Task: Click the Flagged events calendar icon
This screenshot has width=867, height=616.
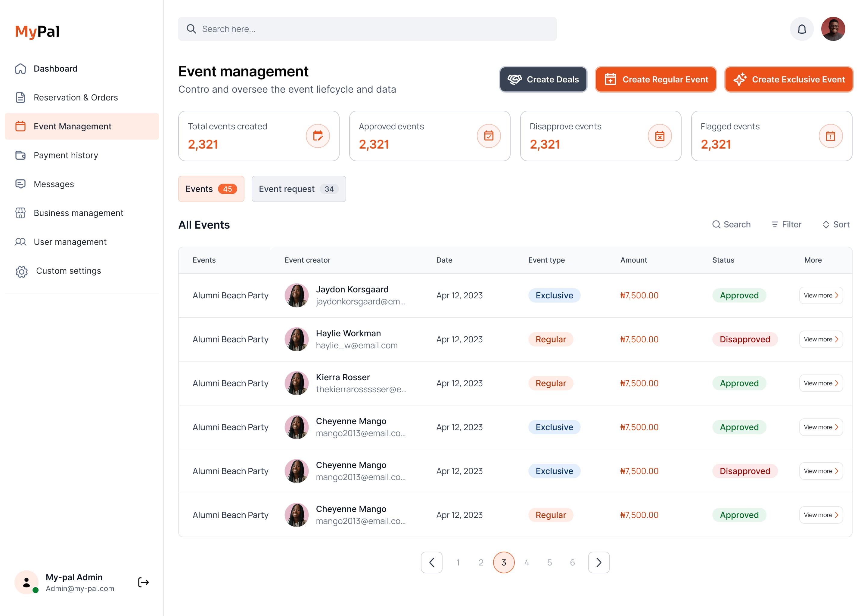Action: (x=831, y=136)
